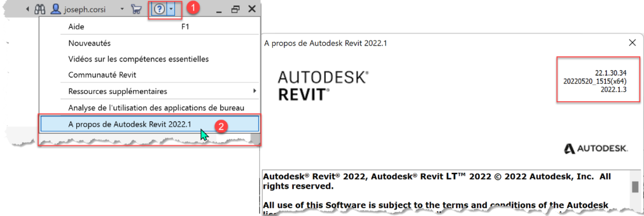Viewport: 644px width, 216px height.
Task: Select Analyse de l'utilisation des applications de bureau
Action: tap(156, 108)
